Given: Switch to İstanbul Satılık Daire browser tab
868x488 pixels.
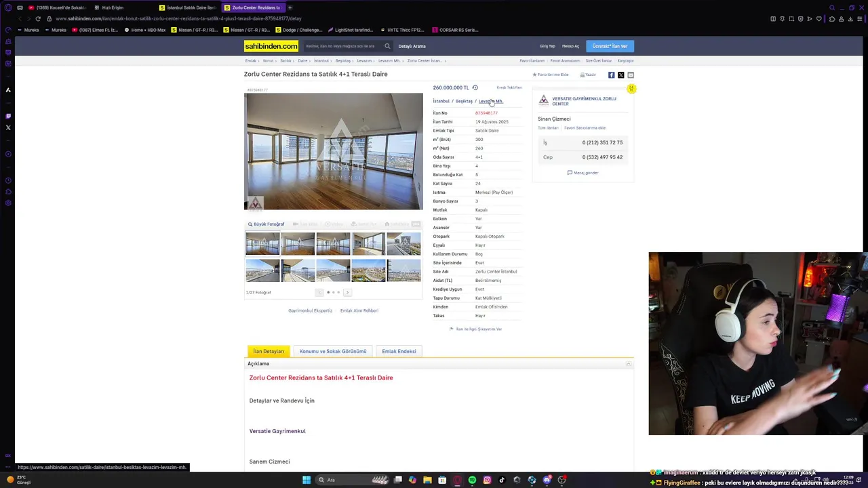Looking at the screenshot, I should [187, 7].
